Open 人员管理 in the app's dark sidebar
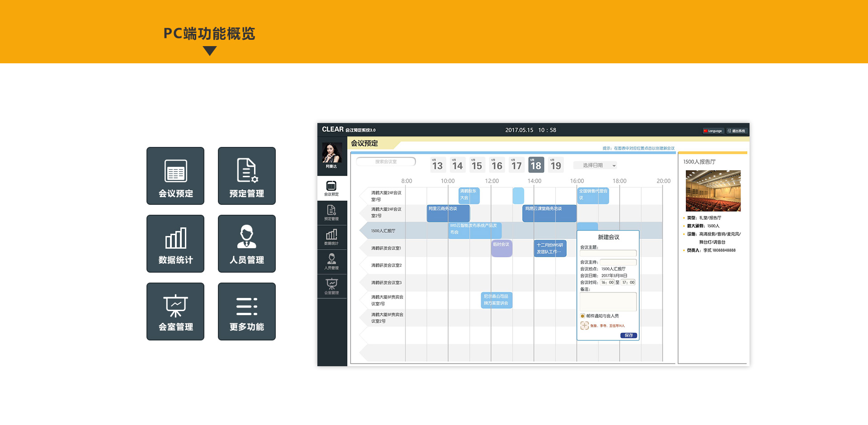 click(x=331, y=261)
